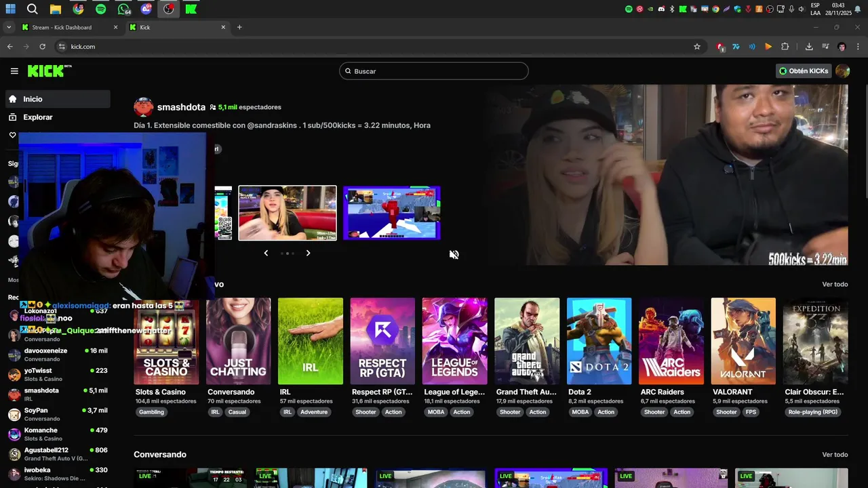
Task: Open Agustabell212 in sidebar channels
Action: point(58,454)
